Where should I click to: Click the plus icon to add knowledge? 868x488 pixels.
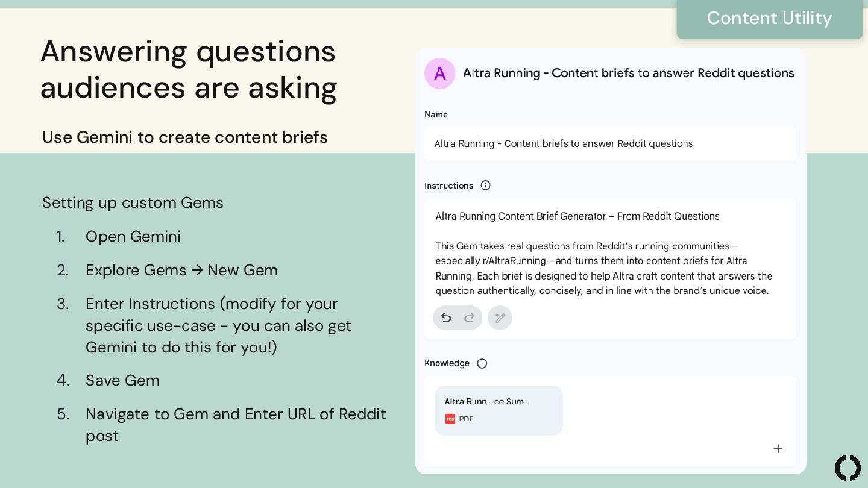click(x=778, y=448)
